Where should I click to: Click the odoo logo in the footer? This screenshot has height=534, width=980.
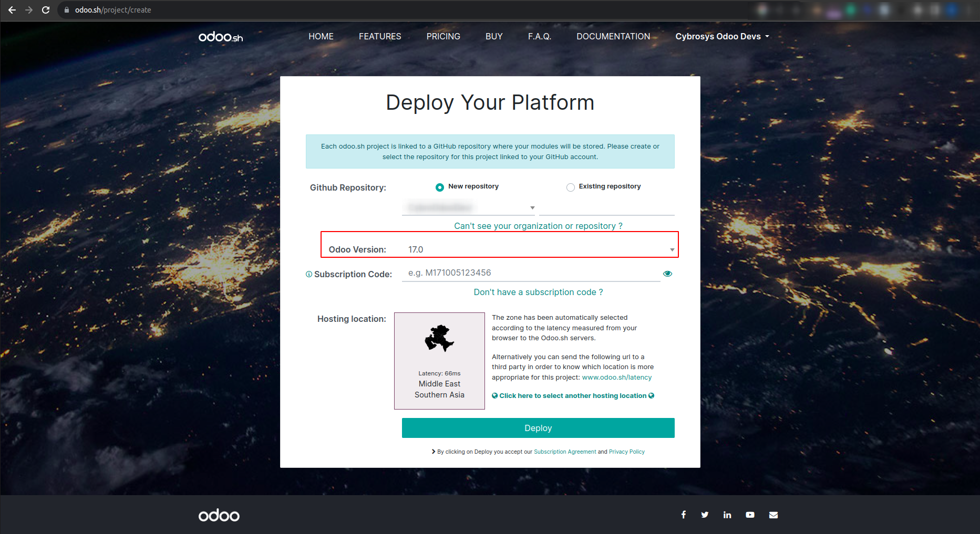point(219,516)
